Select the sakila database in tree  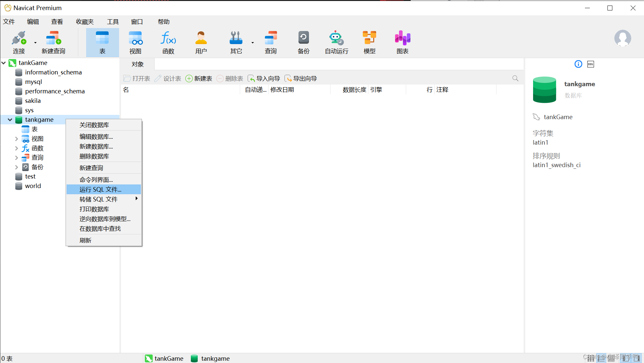[x=33, y=101]
